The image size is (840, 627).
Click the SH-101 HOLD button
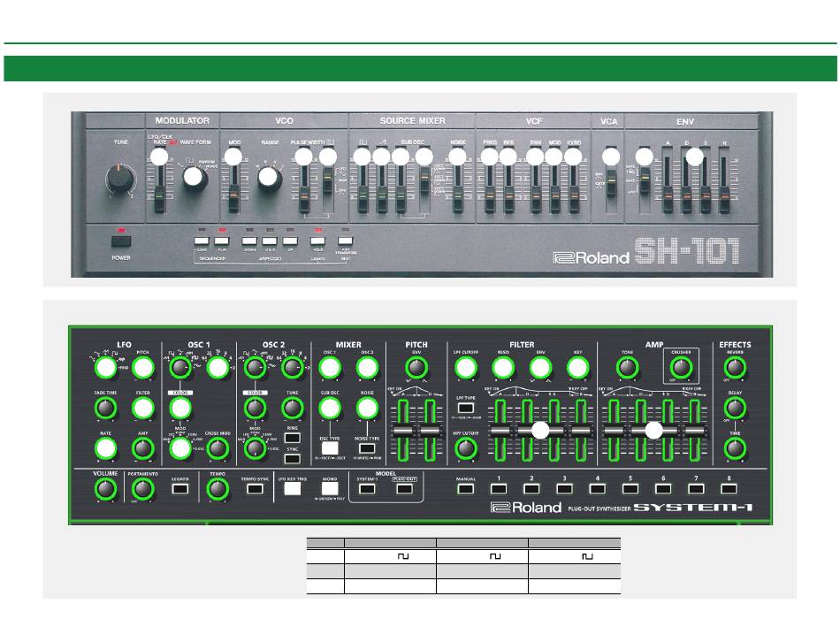click(317, 241)
